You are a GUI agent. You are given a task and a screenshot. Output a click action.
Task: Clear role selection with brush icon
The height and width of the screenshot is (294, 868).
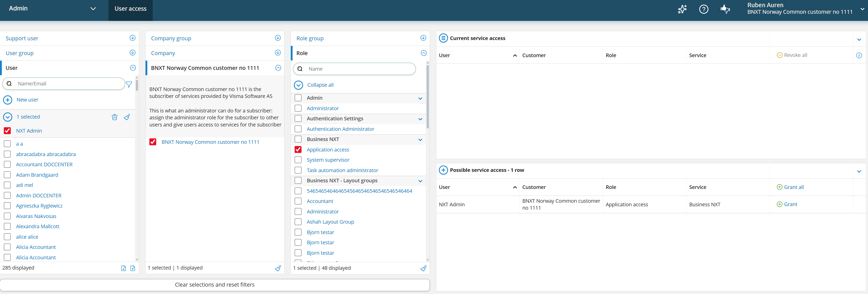pyautogui.click(x=423, y=268)
